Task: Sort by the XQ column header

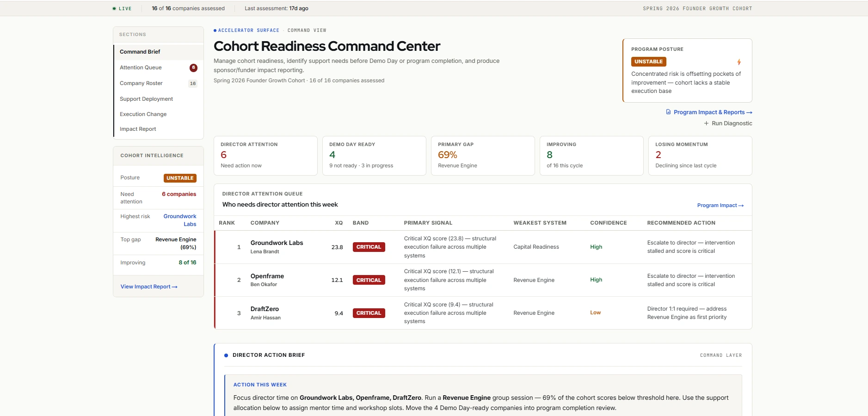Action: tap(339, 223)
